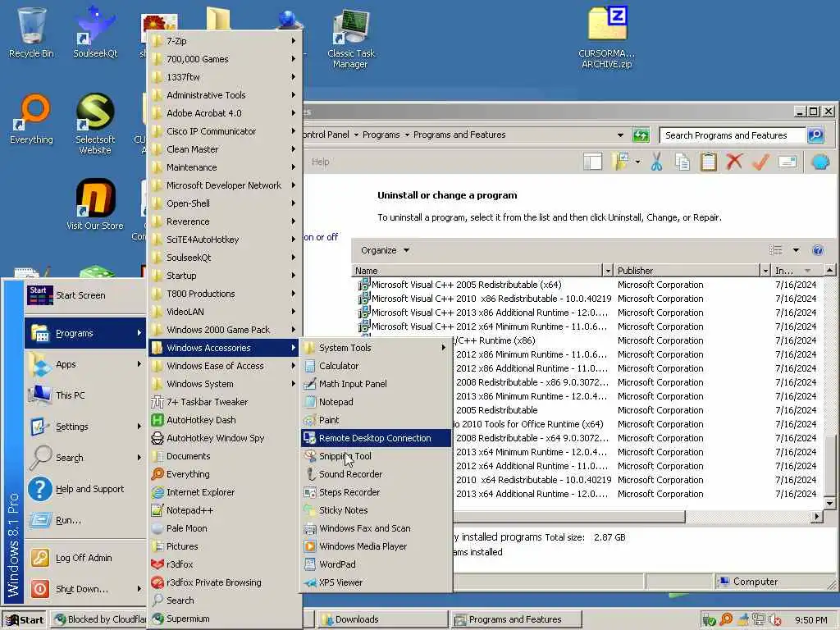Select CURSORMA ARCHIVE.zip desktop icon
Image resolution: width=840 pixels, height=630 pixels.
(x=607, y=38)
